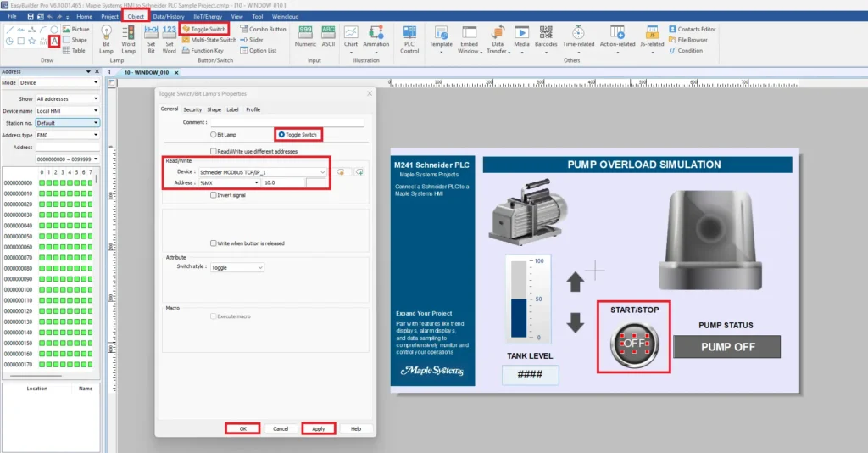
Task: Click the OK button in dialog
Action: (x=242, y=428)
